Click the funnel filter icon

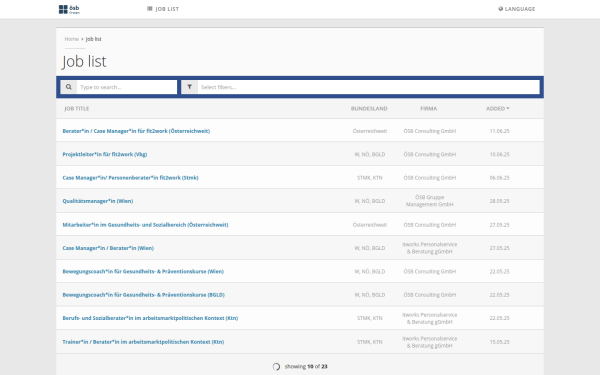point(189,87)
